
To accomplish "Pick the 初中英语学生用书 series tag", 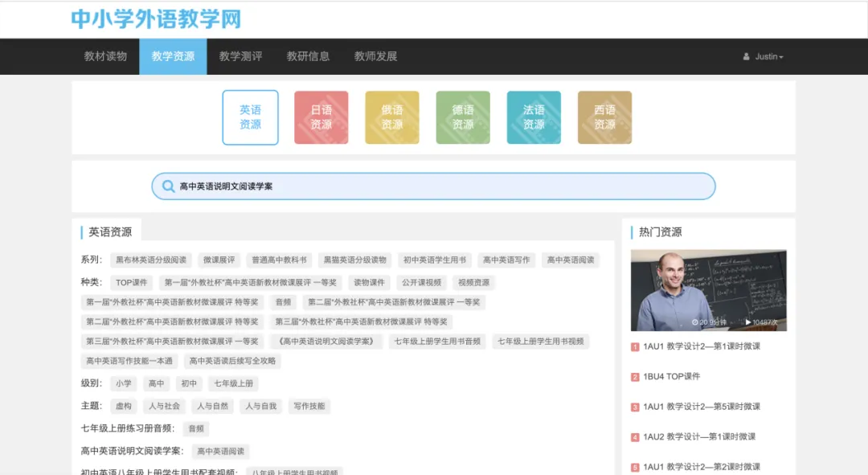I will [x=435, y=260].
